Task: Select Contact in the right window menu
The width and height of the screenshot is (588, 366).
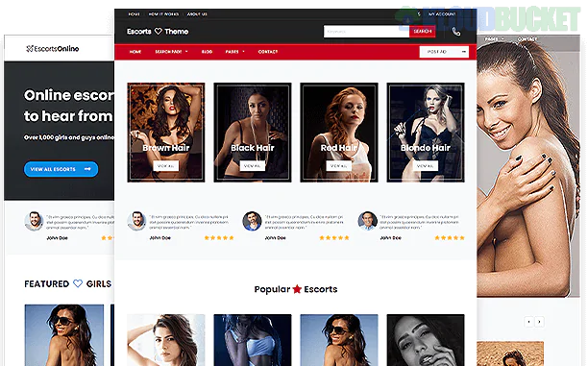Action: point(527,39)
